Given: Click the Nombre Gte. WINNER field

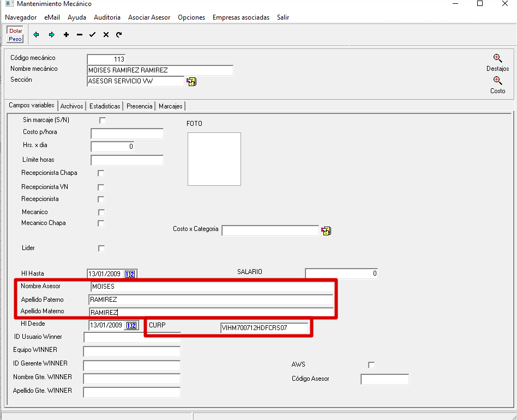Looking at the screenshot, I should point(131,379).
